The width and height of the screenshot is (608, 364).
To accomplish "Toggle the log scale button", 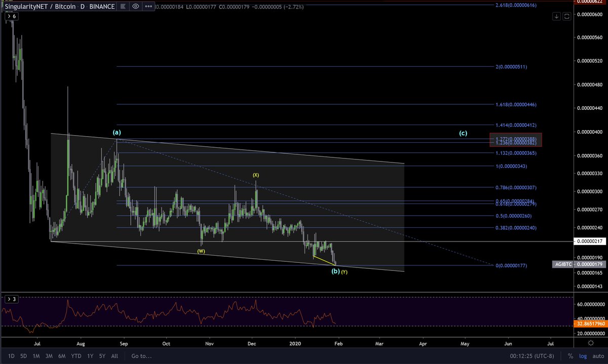I will [x=582, y=356].
